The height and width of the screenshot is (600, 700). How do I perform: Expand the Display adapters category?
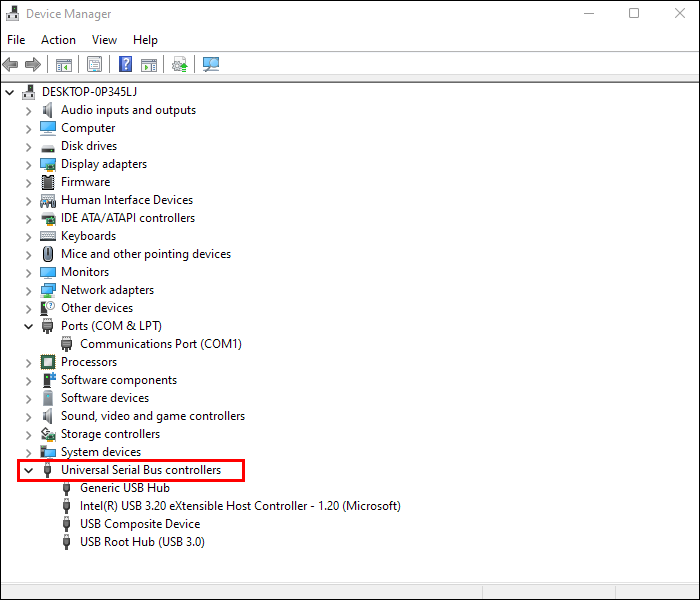click(29, 165)
